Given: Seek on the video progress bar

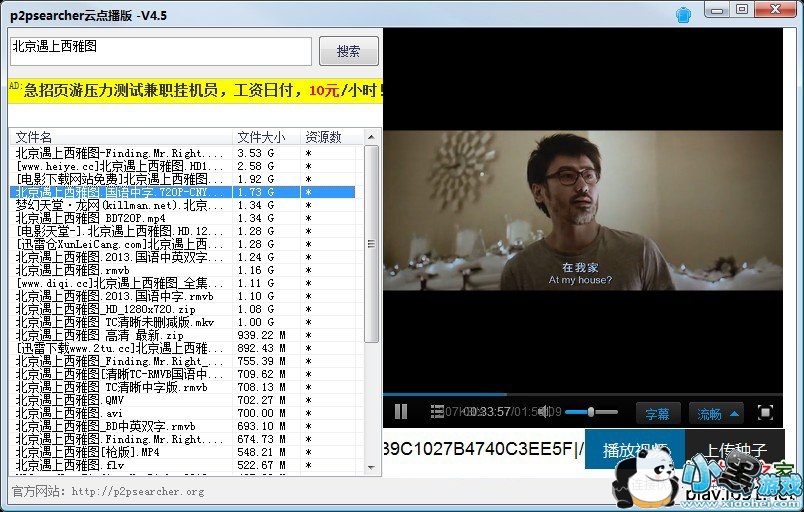Looking at the screenshot, I should click(582, 395).
